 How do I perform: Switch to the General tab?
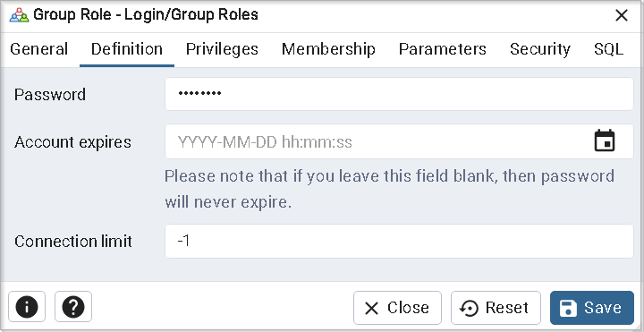pos(39,49)
